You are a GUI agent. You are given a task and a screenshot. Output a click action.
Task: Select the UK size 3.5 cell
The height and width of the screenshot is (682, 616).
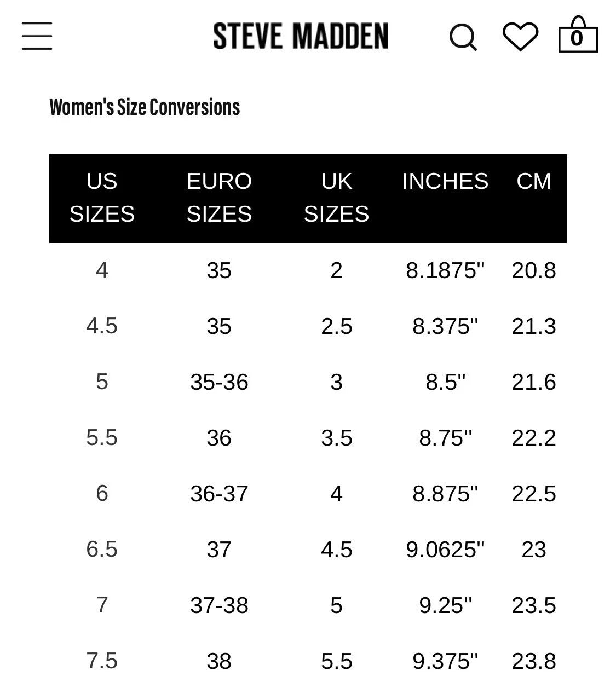click(x=336, y=437)
